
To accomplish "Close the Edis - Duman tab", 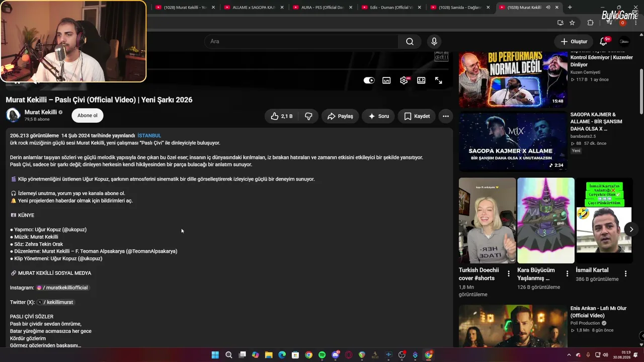I will [420, 8].
